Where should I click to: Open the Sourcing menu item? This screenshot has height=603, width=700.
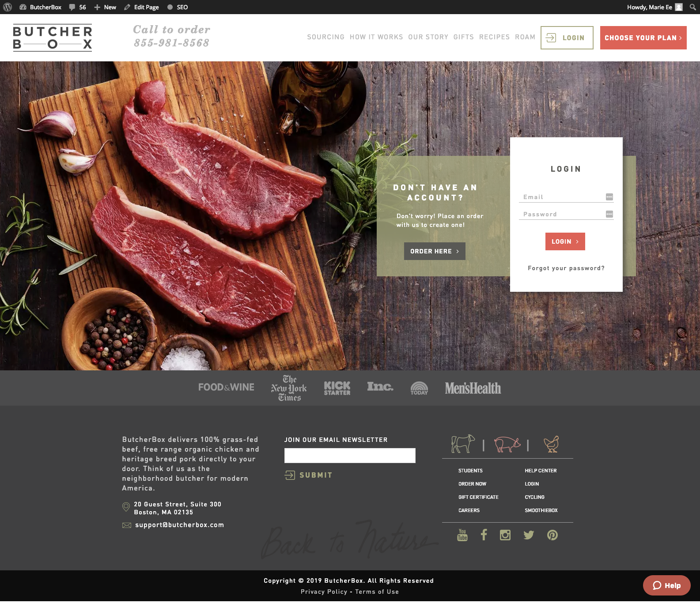pyautogui.click(x=325, y=37)
